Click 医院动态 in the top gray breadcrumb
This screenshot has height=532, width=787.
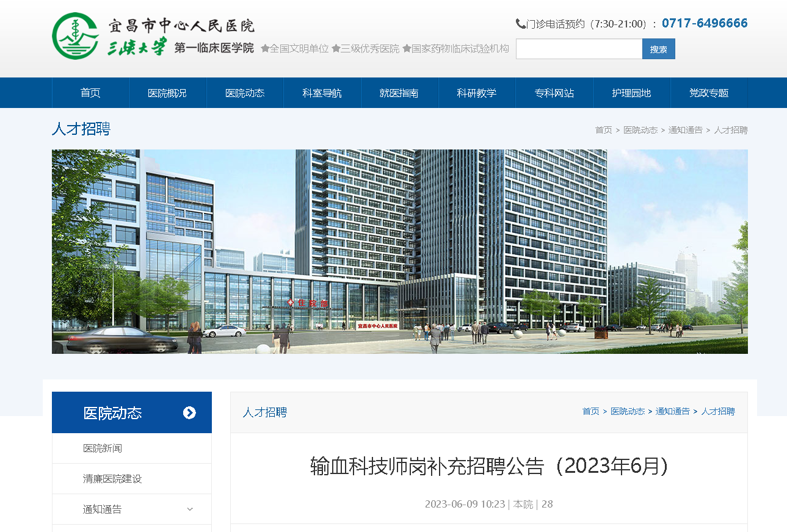640,130
